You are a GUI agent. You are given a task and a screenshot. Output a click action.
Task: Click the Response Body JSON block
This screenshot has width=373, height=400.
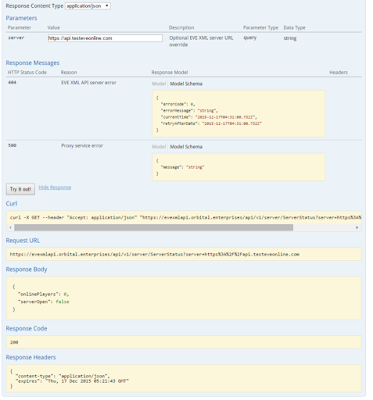click(184, 298)
